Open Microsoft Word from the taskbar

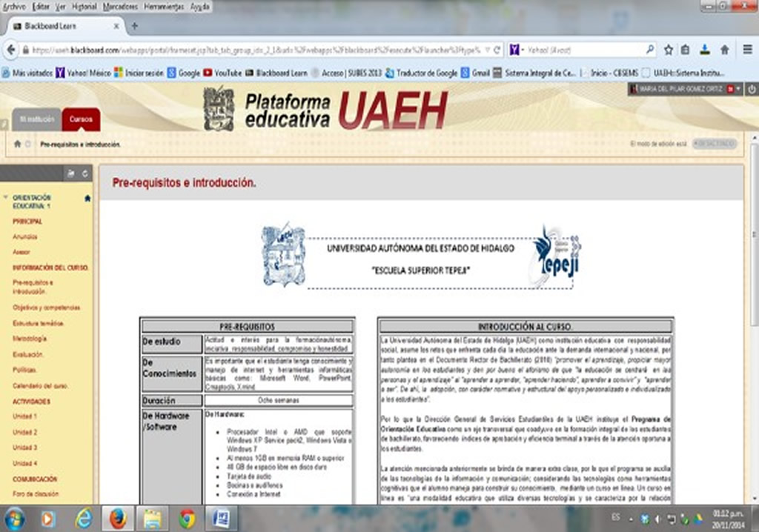coord(221,519)
